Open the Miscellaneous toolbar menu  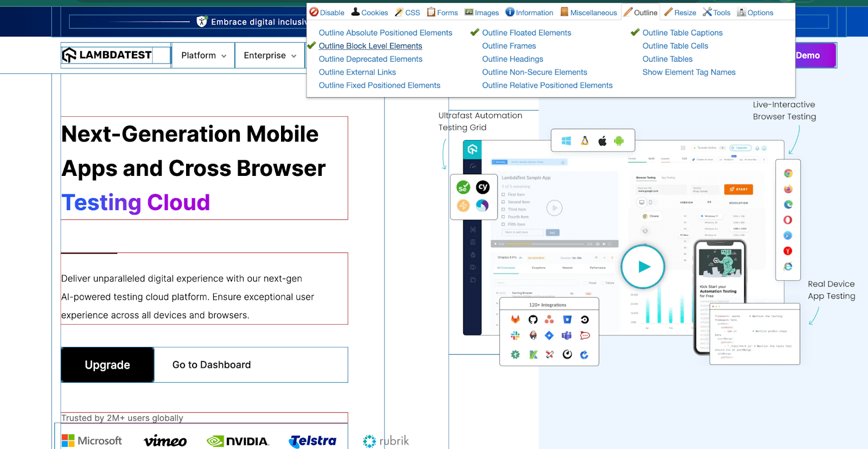pyautogui.click(x=589, y=12)
